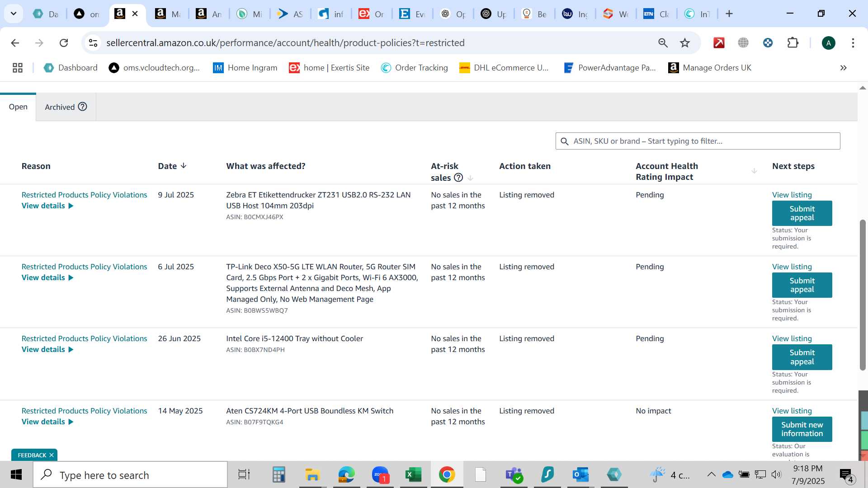
Task: Switch to the 'on' browser tab
Action: pyautogui.click(x=87, y=14)
